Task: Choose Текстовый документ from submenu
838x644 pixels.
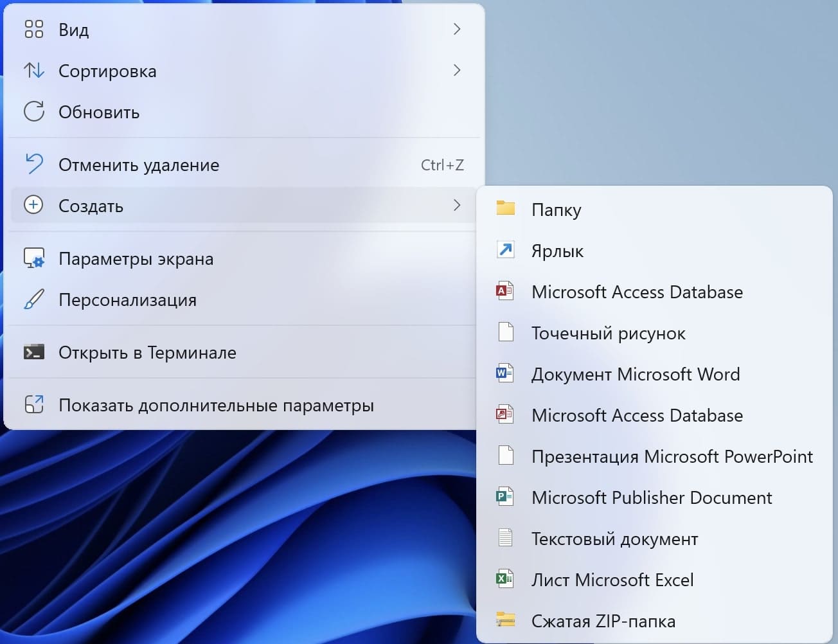Action: (654, 539)
